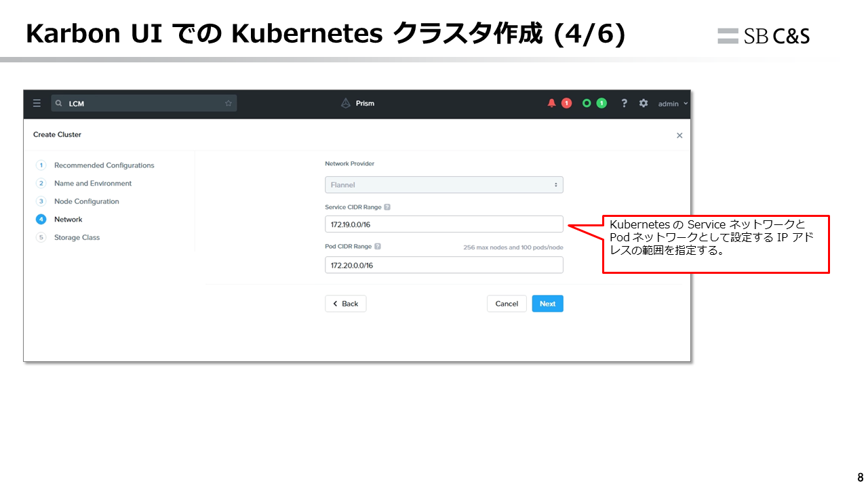Click the Next button
868x488 pixels.
(548, 304)
